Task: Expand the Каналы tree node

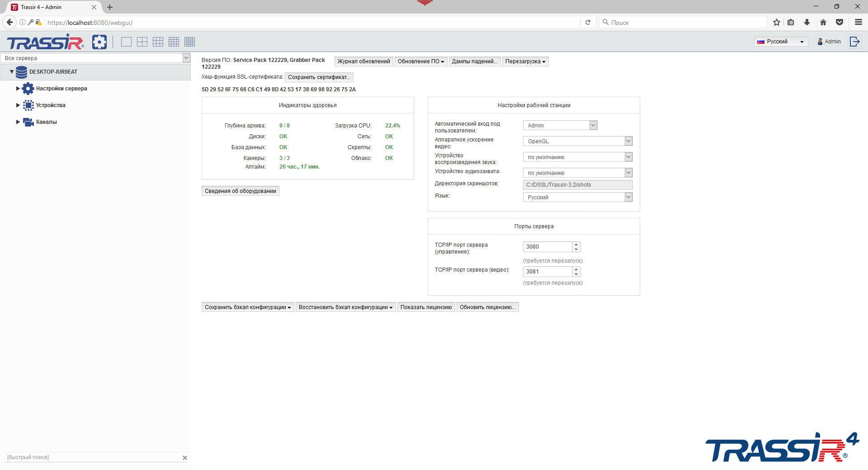Action: click(x=17, y=122)
